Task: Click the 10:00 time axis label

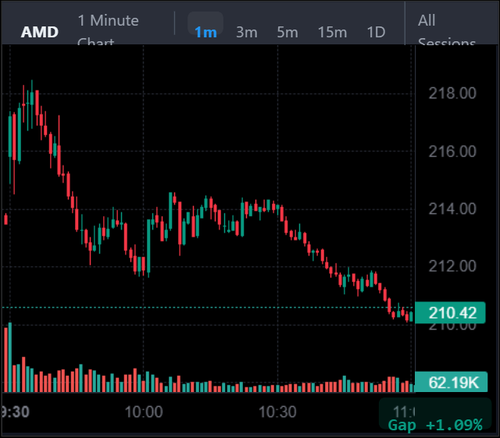Action: click(x=144, y=412)
